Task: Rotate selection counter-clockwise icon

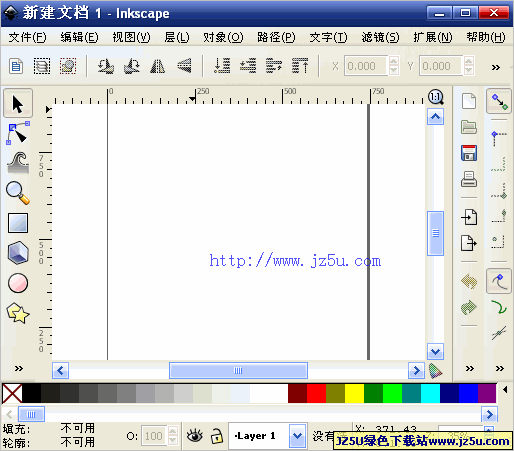Action: point(106,66)
